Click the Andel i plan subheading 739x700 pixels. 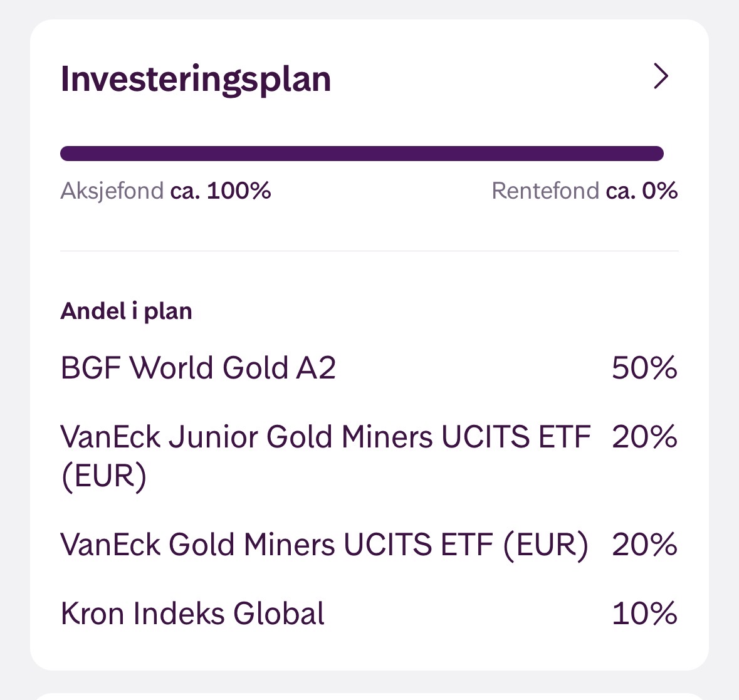(126, 311)
